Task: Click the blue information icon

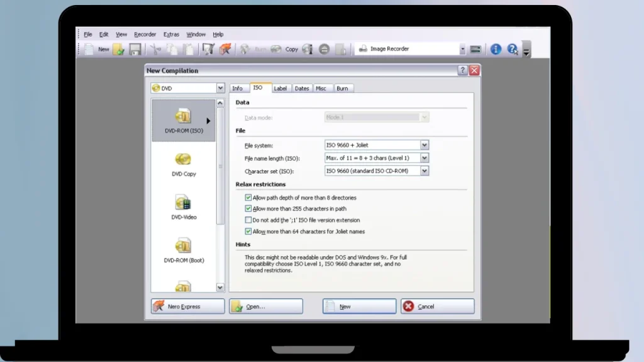Action: coord(496,49)
